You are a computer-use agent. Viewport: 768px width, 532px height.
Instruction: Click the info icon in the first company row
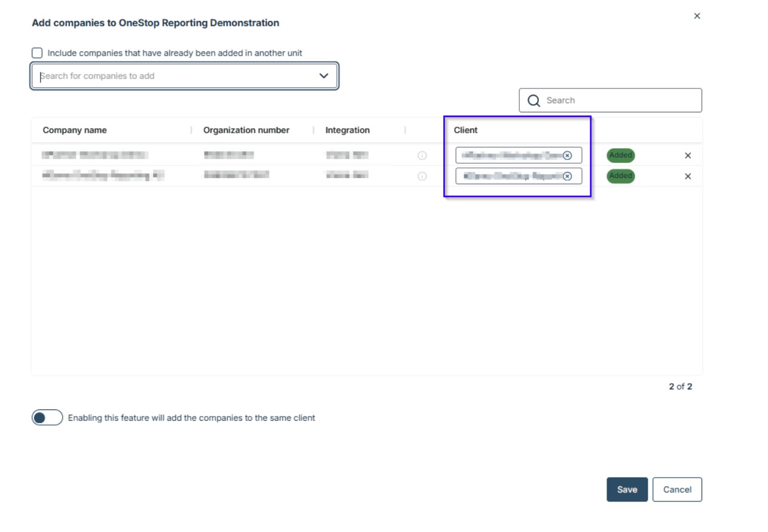pos(422,155)
